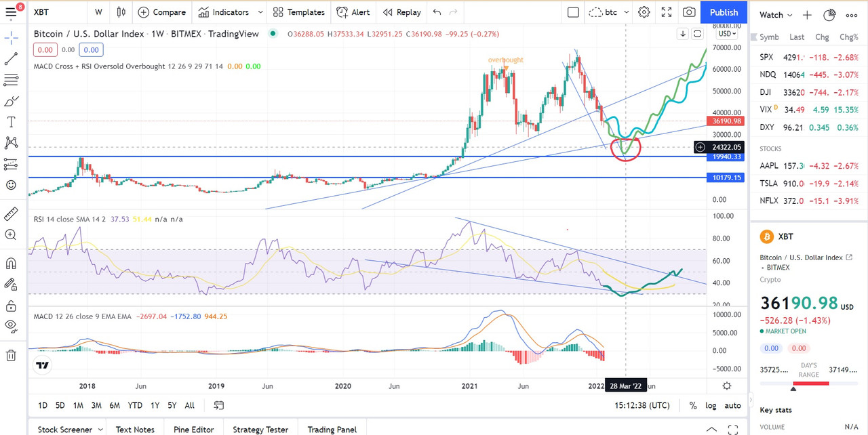Select the NDQ watchlist row
The image size is (868, 435).
[x=809, y=75]
